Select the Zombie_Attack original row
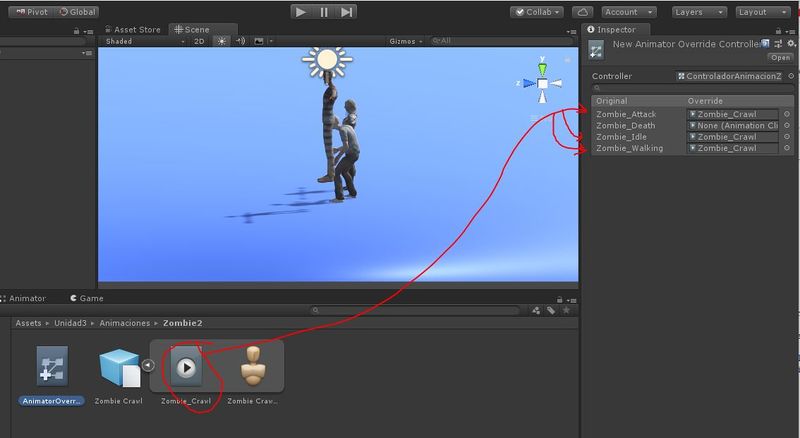The image size is (800, 438). pyautogui.click(x=626, y=114)
